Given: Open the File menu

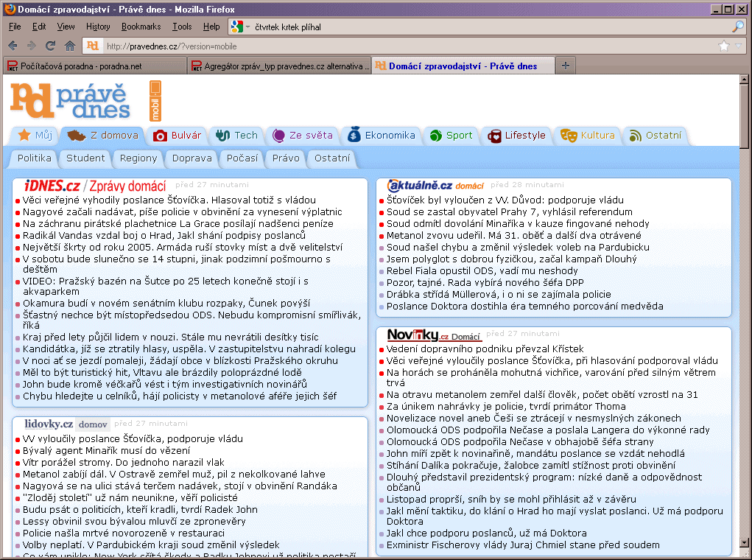Looking at the screenshot, I should [x=15, y=27].
